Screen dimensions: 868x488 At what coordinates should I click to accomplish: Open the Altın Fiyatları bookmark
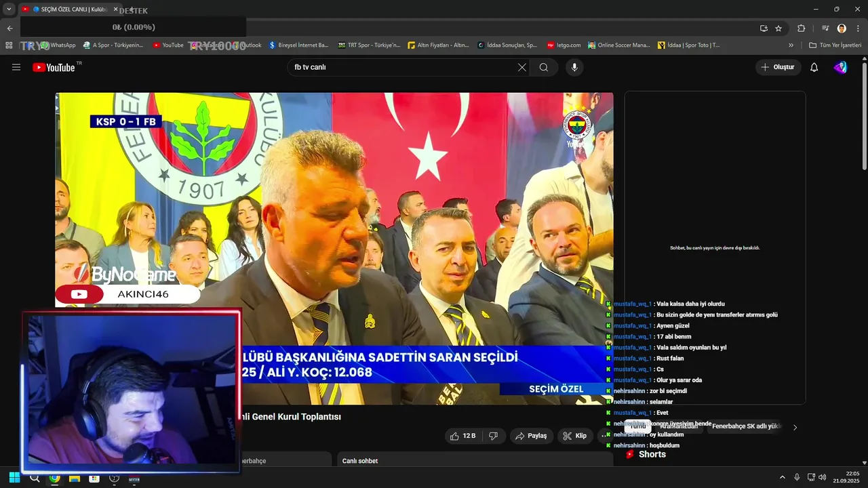click(x=439, y=45)
